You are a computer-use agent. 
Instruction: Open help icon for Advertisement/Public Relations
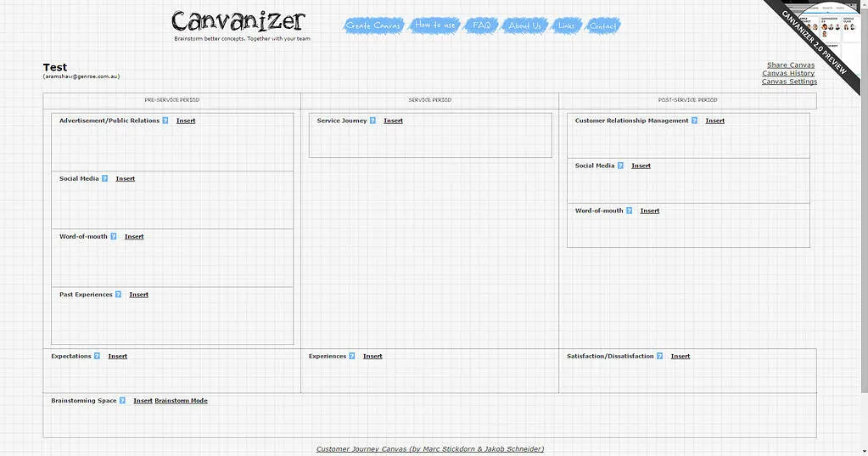[x=165, y=121]
